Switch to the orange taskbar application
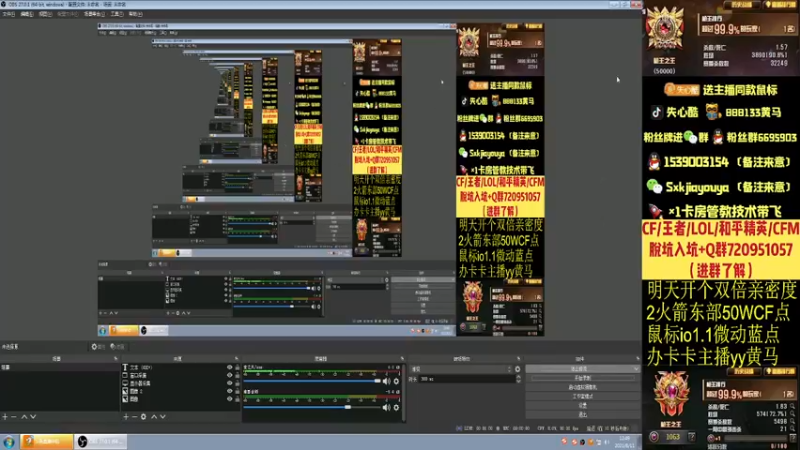Image resolution: width=800 pixels, height=450 pixels. coord(46,442)
